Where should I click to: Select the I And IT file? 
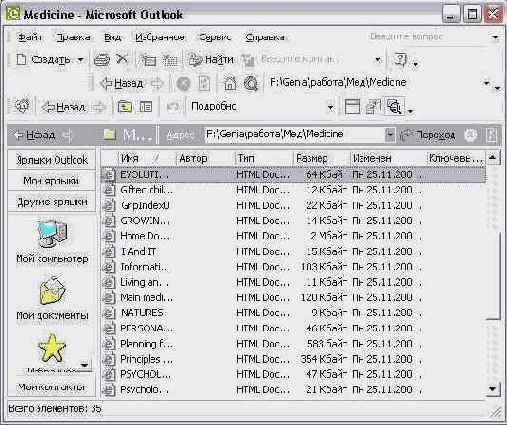pyautogui.click(x=138, y=251)
